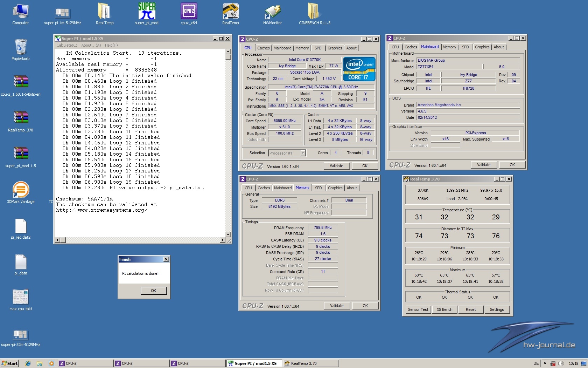
Task: Open CINEBENCH R11.5 folder icon
Action: (x=314, y=14)
